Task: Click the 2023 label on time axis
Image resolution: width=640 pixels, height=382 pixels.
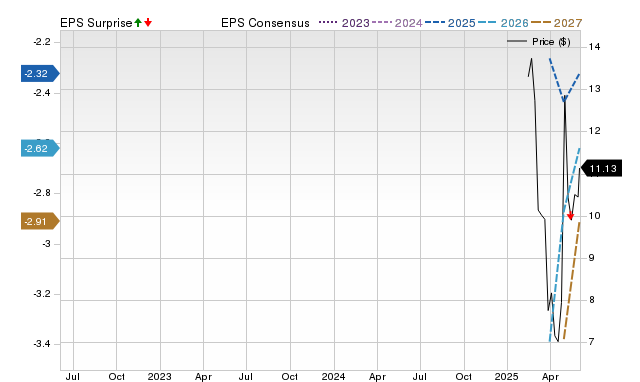Action: click(160, 376)
